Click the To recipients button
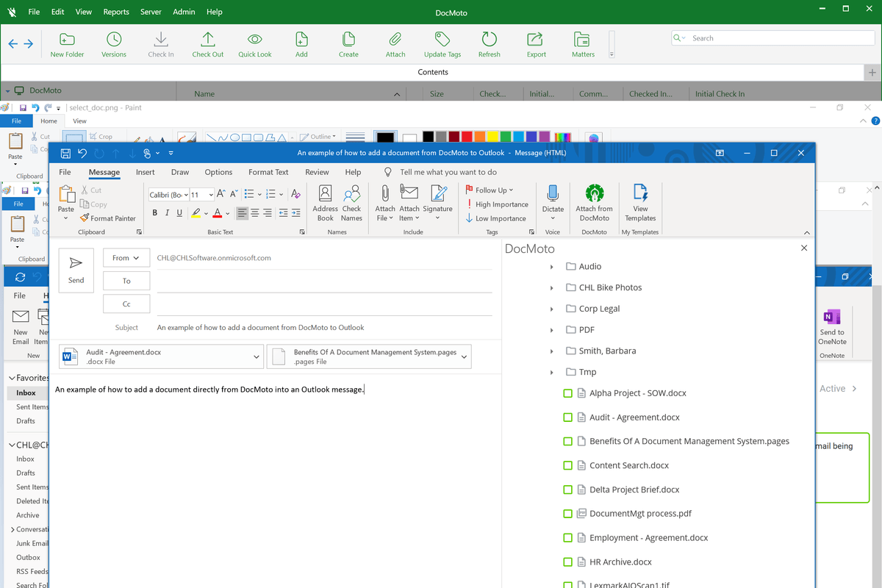Screen dimensions: 882x588 pyautogui.click(x=126, y=281)
